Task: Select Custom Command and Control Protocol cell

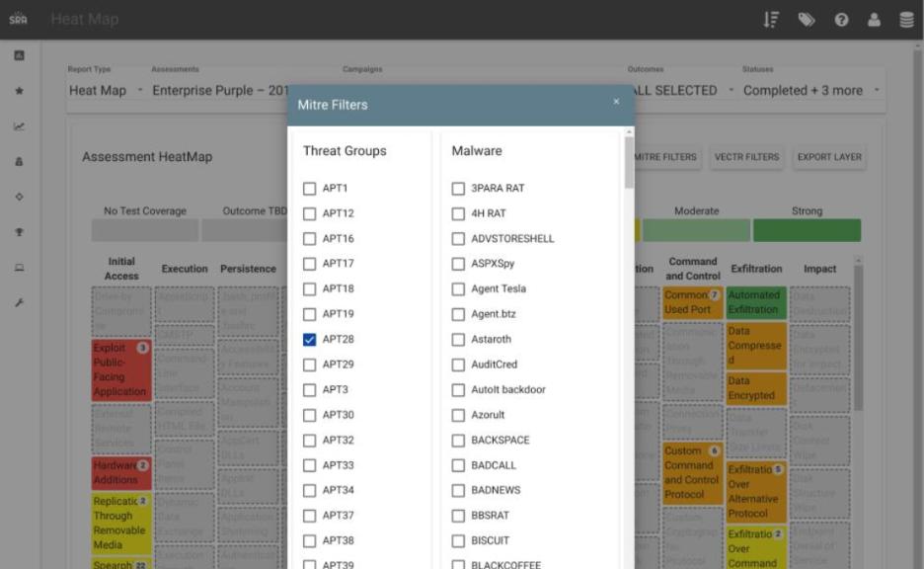Action: pos(692,473)
